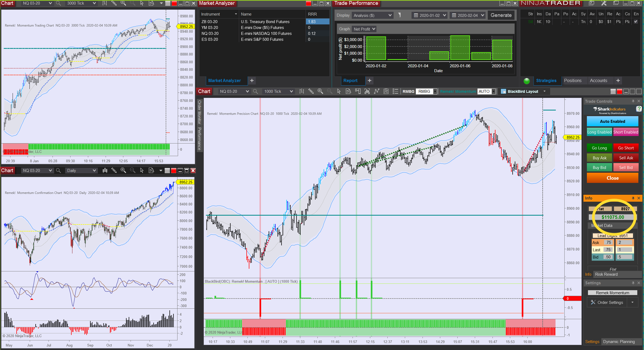The width and height of the screenshot is (644, 350).
Task: Pin the Trade Controls panel
Action: click(x=633, y=101)
